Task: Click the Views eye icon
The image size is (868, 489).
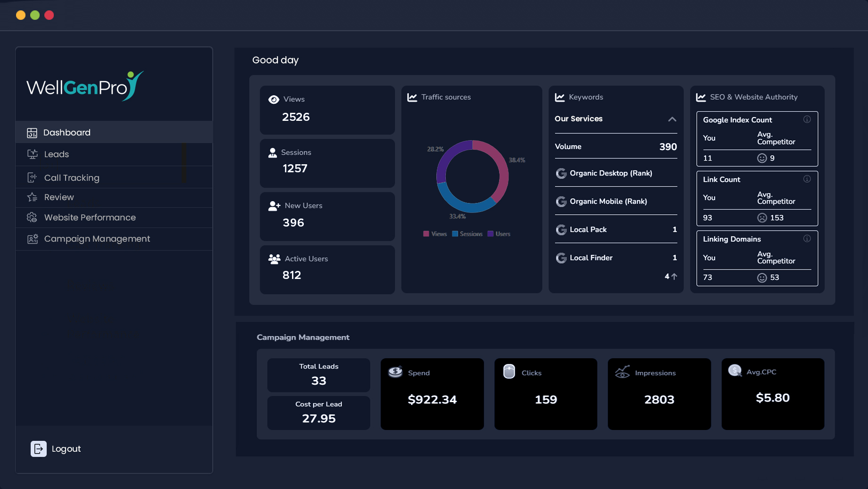Action: (x=274, y=100)
